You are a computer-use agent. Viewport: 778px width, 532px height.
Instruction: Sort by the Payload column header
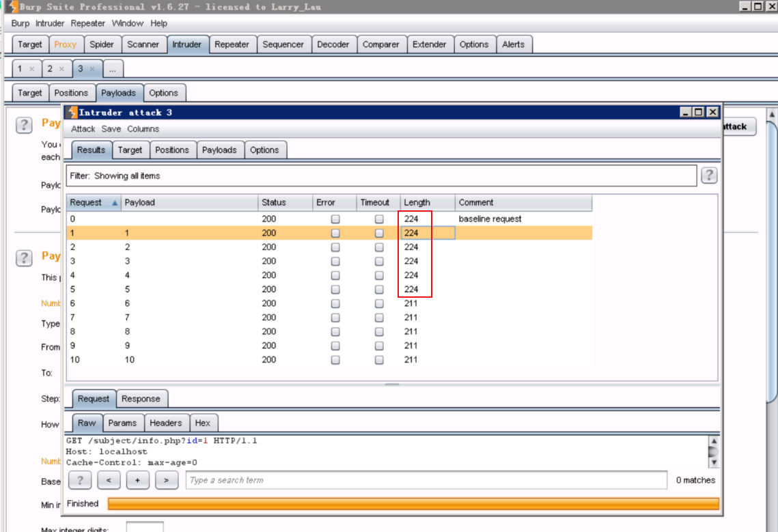tap(189, 202)
